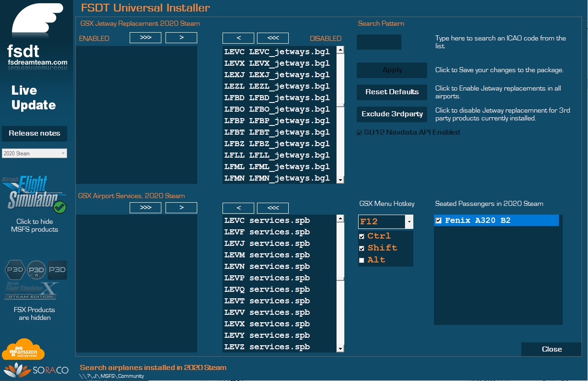Select LFBT LFBT_jetways.bgl row
588x381 pixels.
280,132
